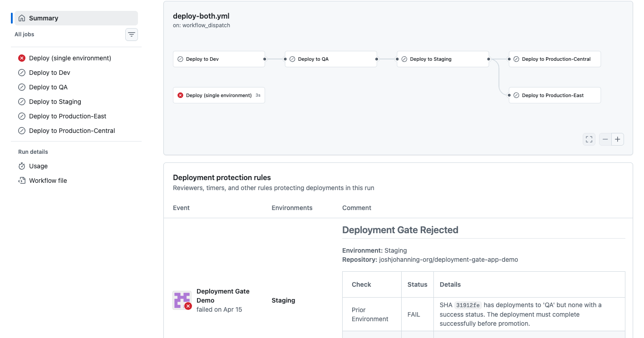The height and width of the screenshot is (338, 644).
Task: Select Deploy to Production-Central job in sidebar
Action: pos(76,131)
